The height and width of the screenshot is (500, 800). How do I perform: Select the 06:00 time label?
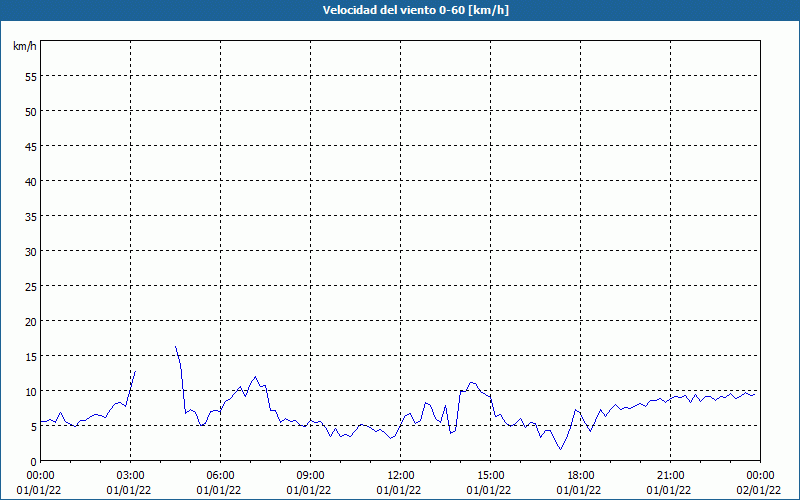tap(220, 476)
